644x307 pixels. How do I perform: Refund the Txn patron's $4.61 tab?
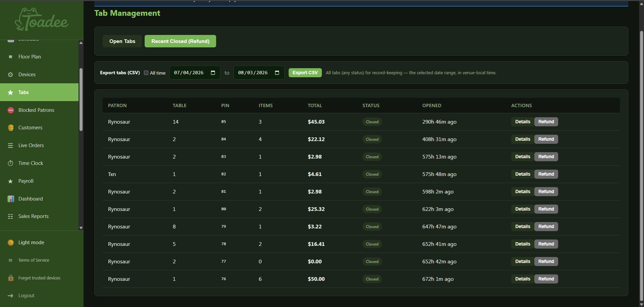tap(546, 174)
